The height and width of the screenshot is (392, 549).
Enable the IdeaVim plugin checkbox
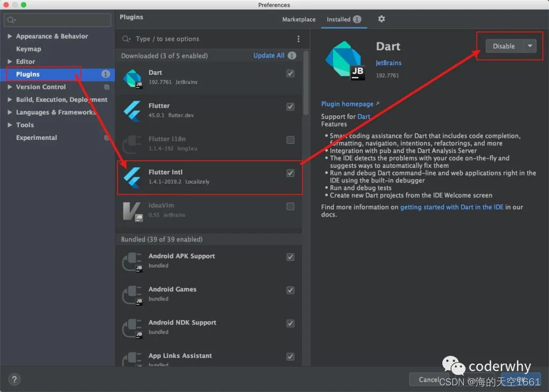(x=290, y=206)
